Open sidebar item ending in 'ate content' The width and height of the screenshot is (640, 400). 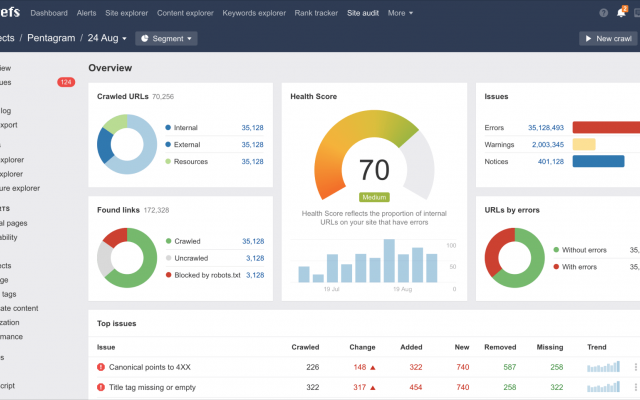[19, 309]
